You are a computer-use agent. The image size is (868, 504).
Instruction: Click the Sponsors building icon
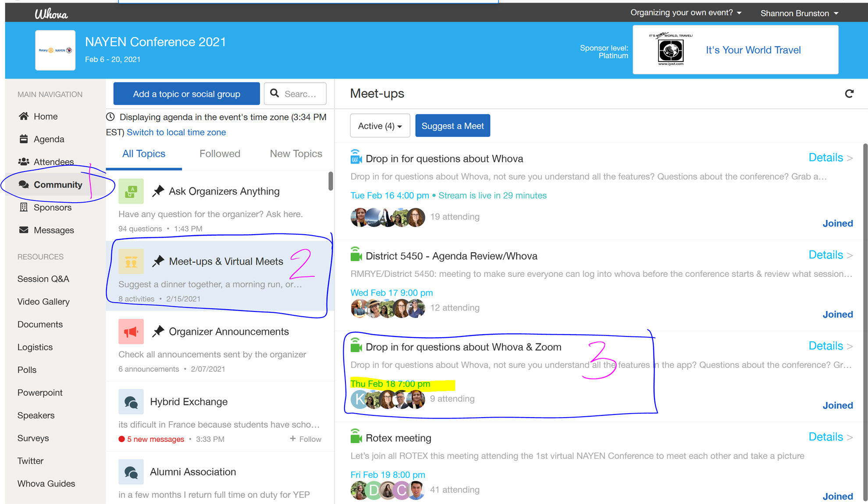(24, 207)
